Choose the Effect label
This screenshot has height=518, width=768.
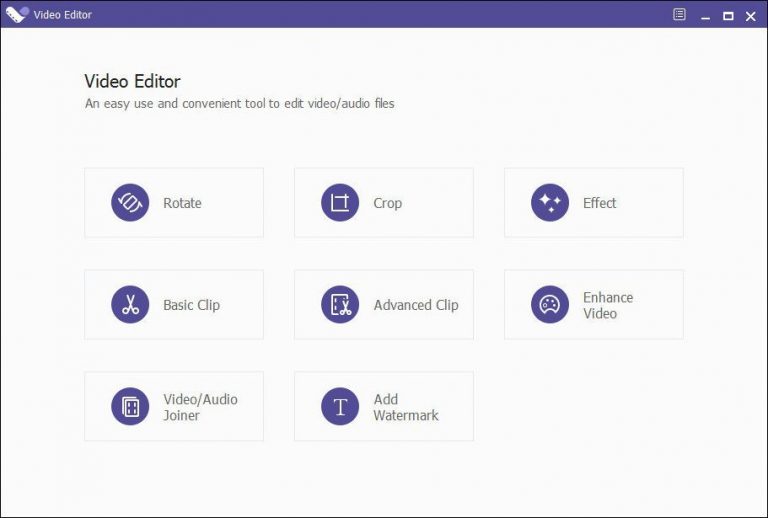click(600, 203)
